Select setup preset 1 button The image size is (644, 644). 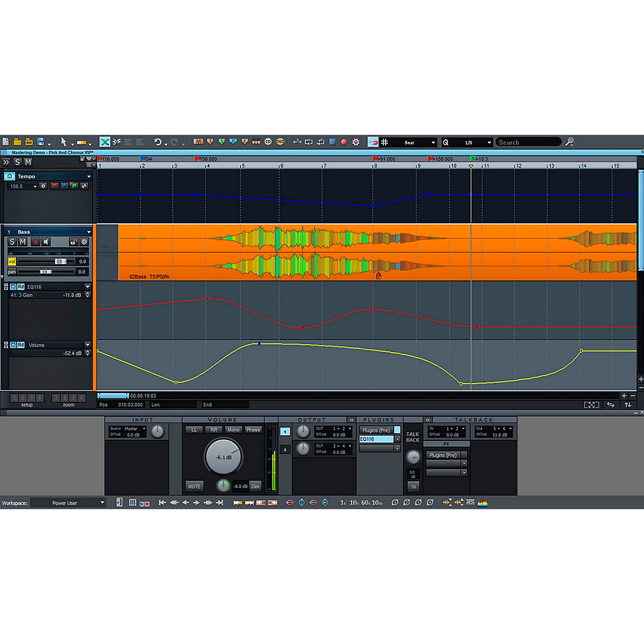[14, 398]
